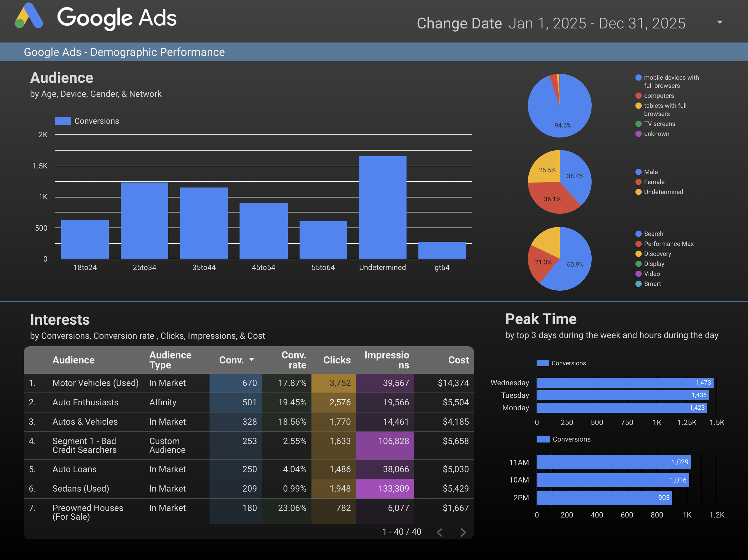Go to next table page arrow

463,532
